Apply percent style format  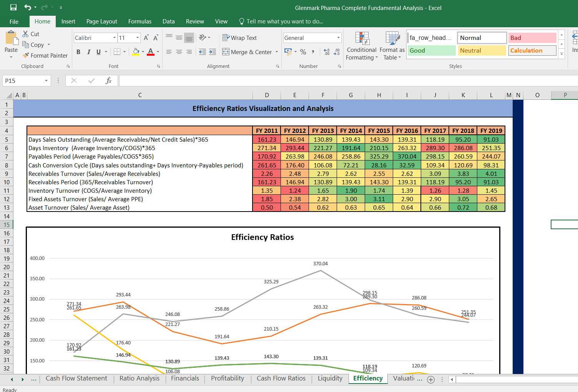(x=303, y=52)
